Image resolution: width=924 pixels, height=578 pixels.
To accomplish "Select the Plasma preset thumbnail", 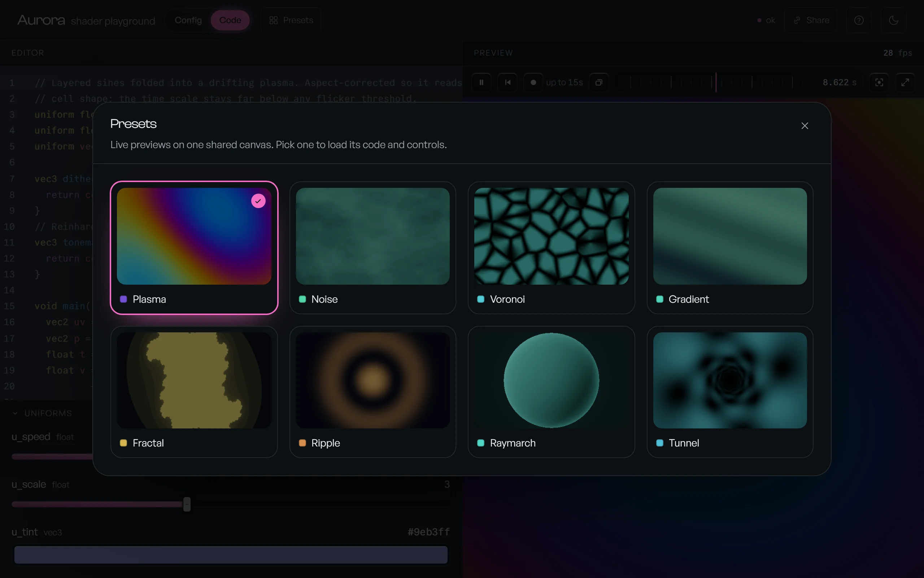I will [x=194, y=236].
